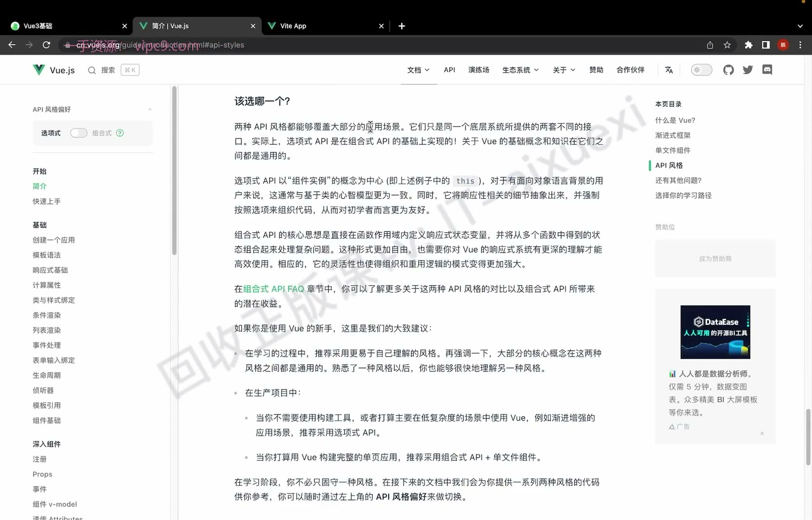Click the sidebar vertical scrollbar
This screenshot has width=812, height=520.
[174, 171]
